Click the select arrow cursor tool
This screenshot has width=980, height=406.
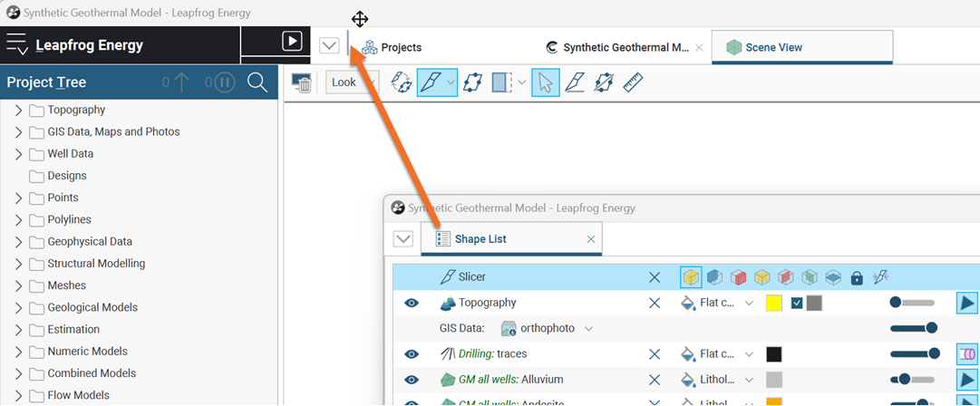pyautogui.click(x=545, y=82)
